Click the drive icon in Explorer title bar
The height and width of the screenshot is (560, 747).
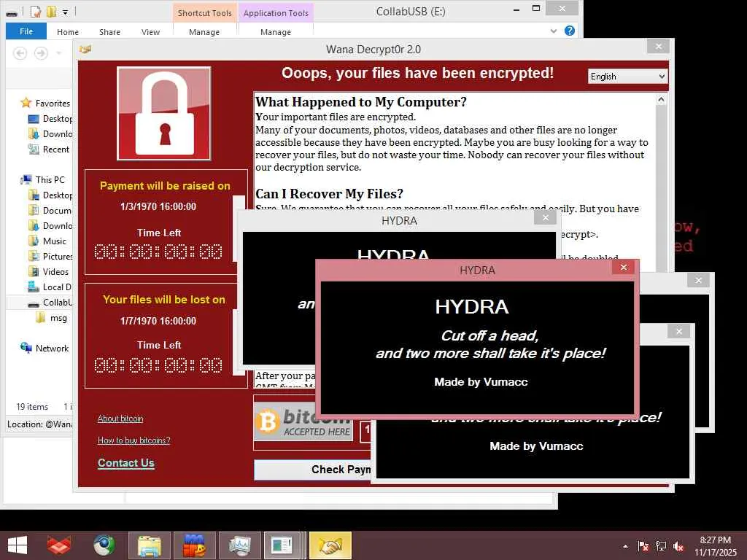click(12, 12)
